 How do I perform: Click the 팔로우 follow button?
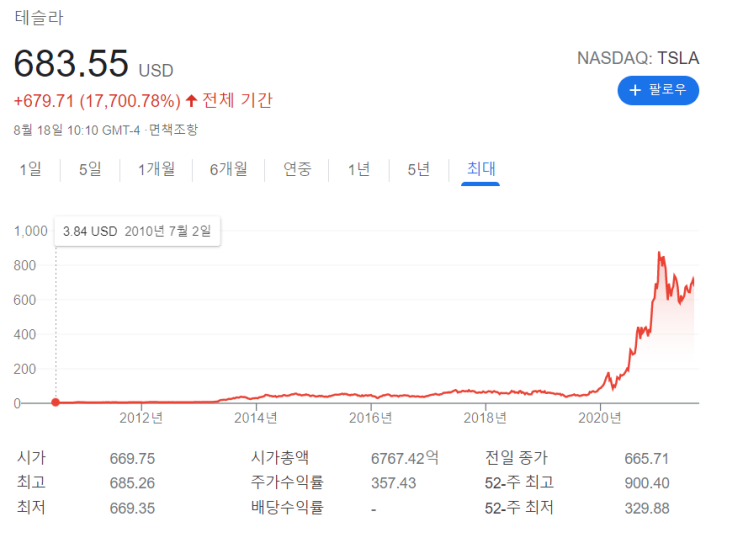tap(658, 90)
